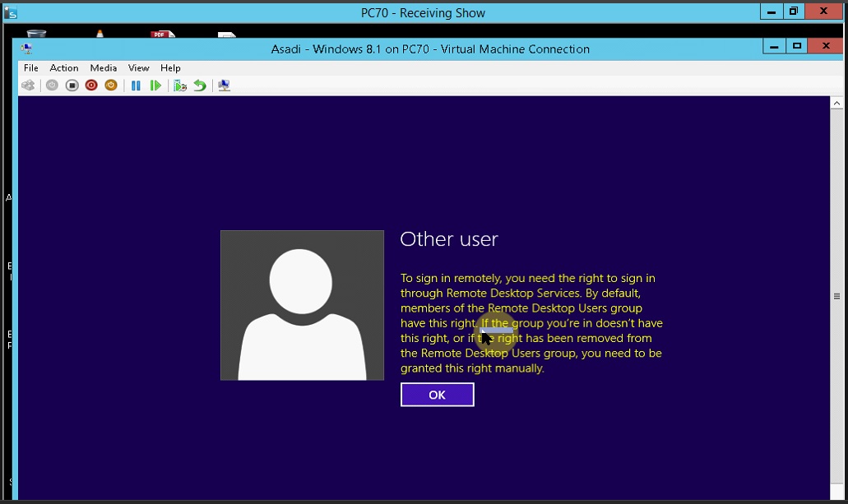This screenshot has height=504, width=848.
Task: Send Ctrl+Alt+Delete to the virtual machine
Action: [27, 85]
